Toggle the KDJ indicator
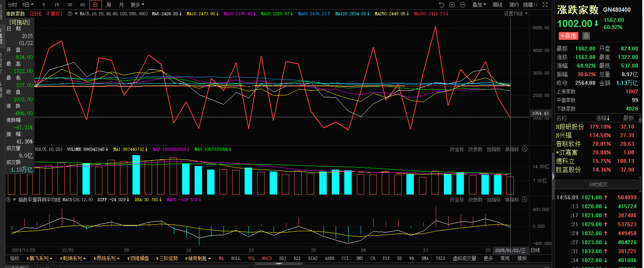Viewport: 644px width, 268px height. tap(283, 259)
